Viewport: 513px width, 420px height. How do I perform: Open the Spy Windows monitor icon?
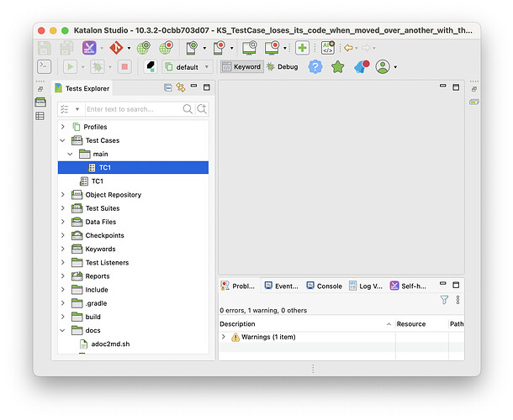[x=249, y=48]
